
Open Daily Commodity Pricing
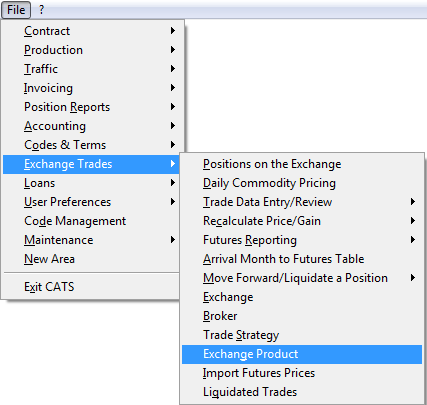click(x=302, y=183)
